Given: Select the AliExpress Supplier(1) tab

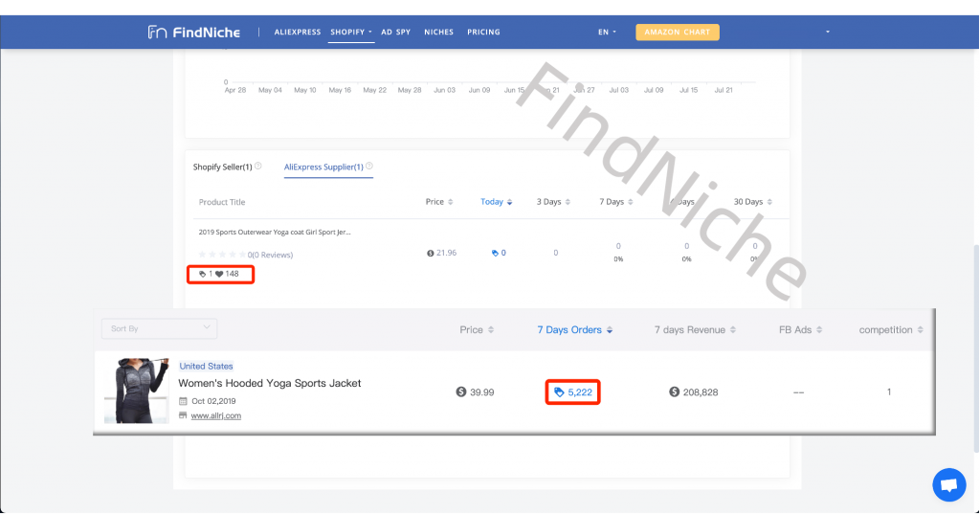Looking at the screenshot, I should 323,167.
